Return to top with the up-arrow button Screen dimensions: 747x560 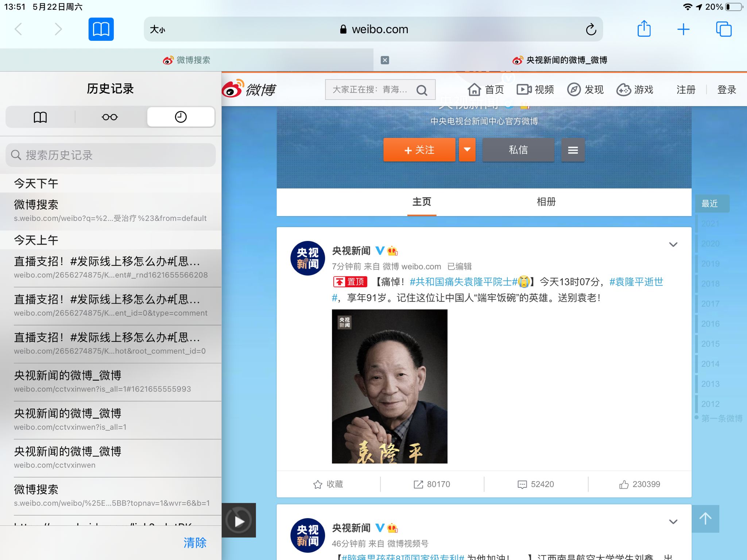(x=705, y=518)
